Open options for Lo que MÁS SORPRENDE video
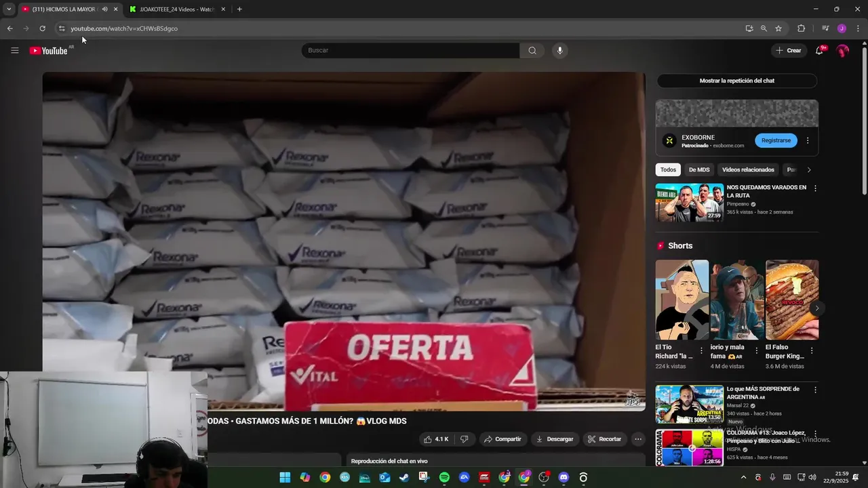 (815, 390)
